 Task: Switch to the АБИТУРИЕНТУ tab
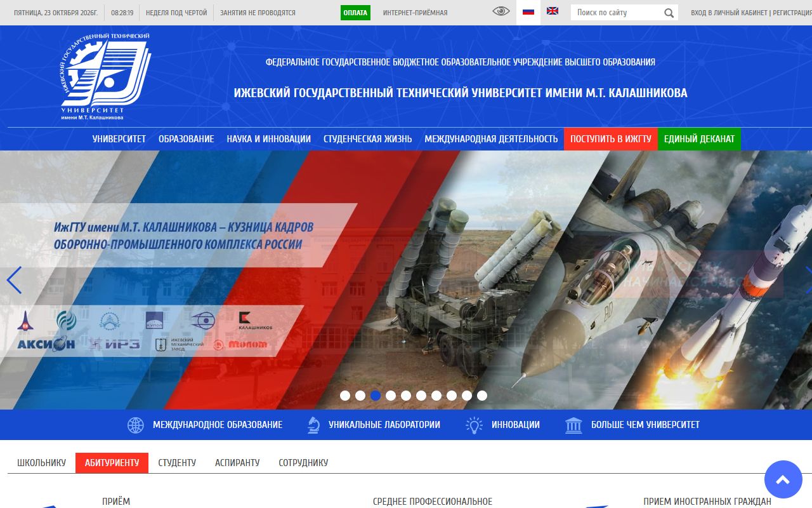pos(112,463)
